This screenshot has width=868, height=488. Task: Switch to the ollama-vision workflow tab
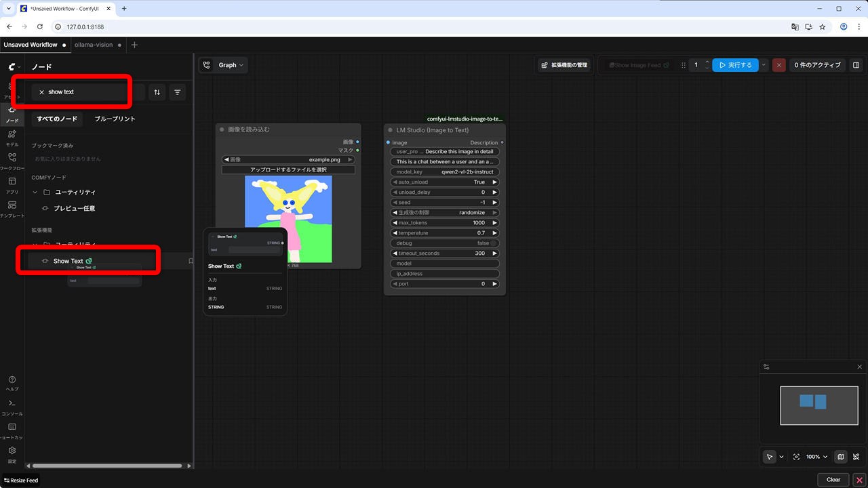click(x=94, y=45)
